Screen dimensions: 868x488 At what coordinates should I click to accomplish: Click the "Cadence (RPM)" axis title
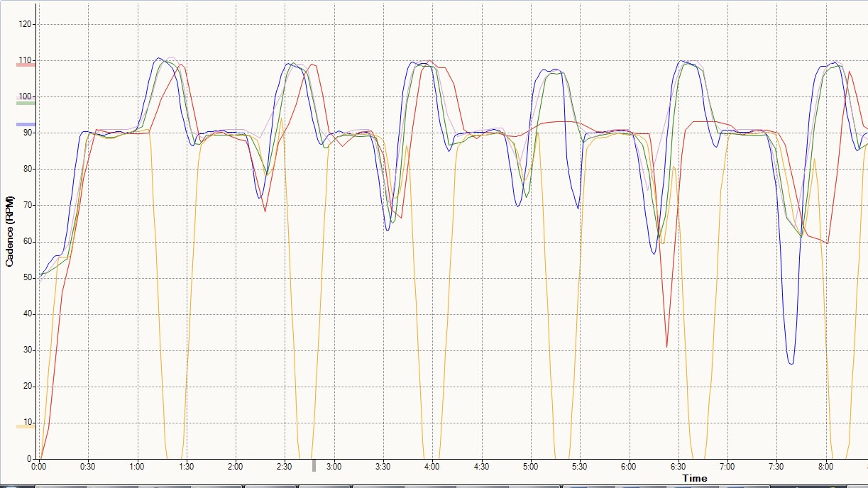pos(9,232)
